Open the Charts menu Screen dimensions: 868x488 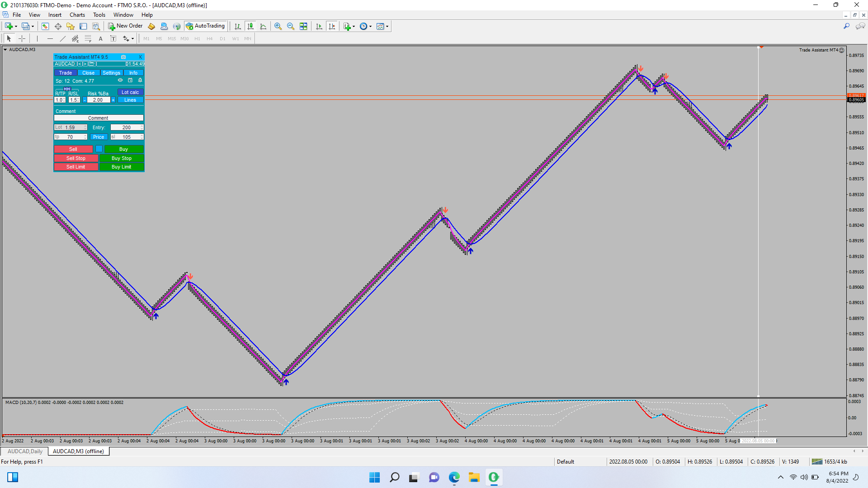77,15
